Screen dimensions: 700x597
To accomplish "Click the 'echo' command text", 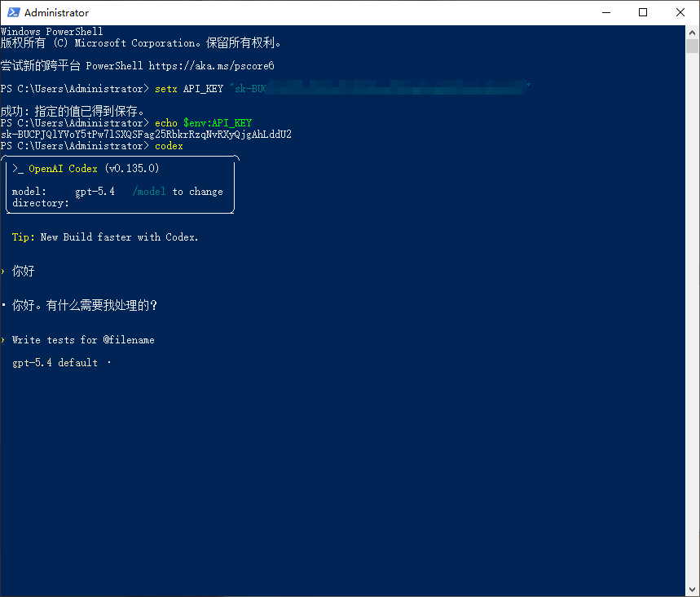I will (166, 123).
